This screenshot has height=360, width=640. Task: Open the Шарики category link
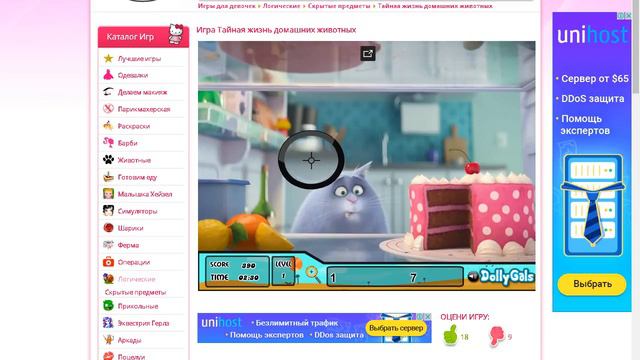click(x=130, y=229)
